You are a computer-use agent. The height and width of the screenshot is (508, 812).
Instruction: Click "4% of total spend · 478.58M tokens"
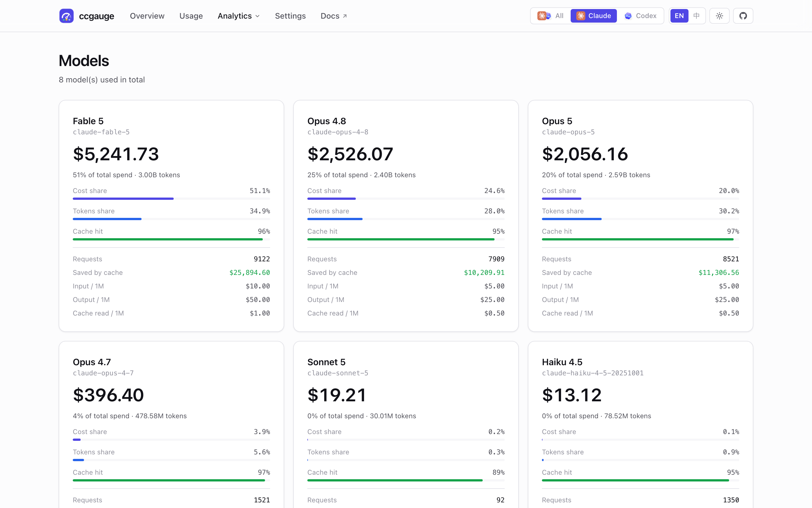coord(129,416)
